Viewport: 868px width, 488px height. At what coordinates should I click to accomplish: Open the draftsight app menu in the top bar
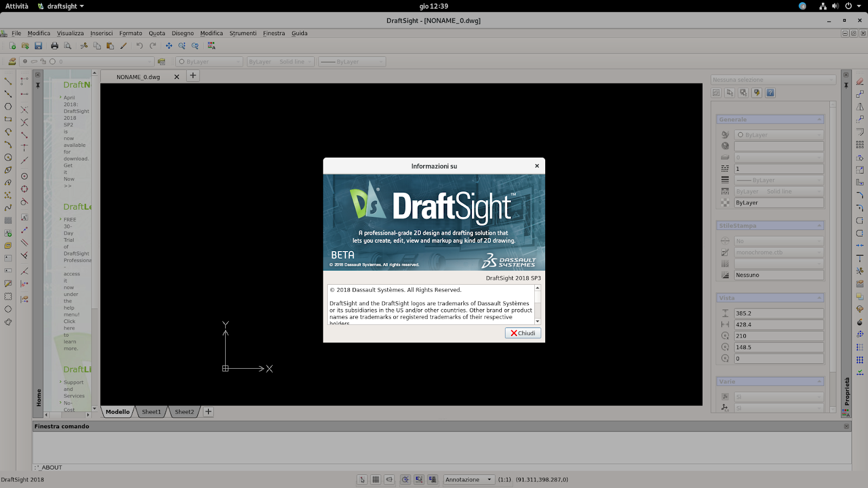coord(61,6)
